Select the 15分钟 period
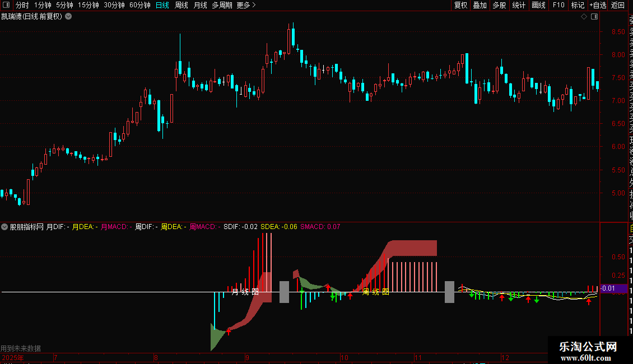This screenshot has height=364, width=633. coord(88,5)
